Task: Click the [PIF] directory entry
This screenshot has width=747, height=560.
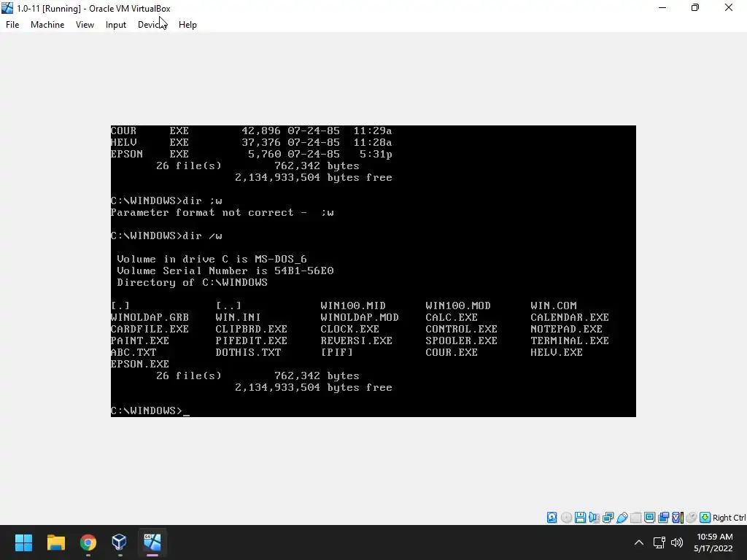Action: [337, 352]
